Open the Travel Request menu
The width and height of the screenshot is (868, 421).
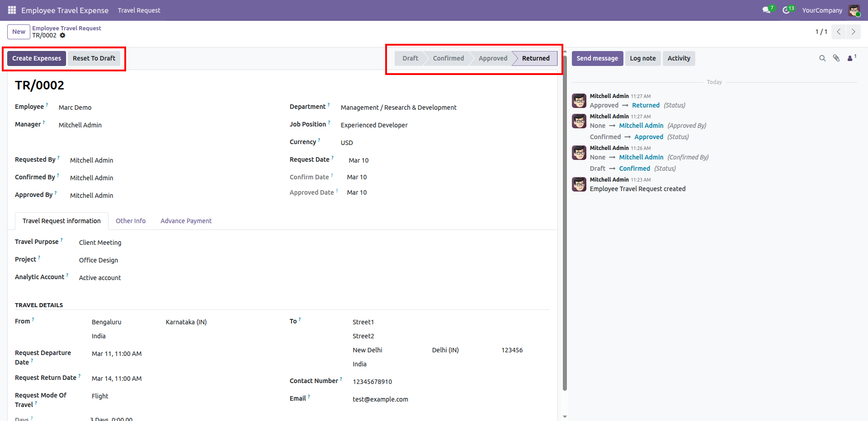point(139,10)
